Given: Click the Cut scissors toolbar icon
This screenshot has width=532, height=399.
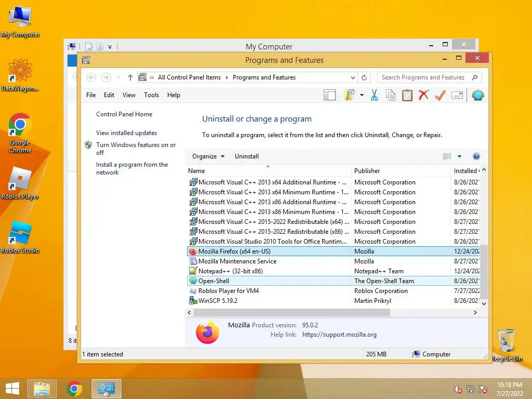Looking at the screenshot, I should [374, 96].
